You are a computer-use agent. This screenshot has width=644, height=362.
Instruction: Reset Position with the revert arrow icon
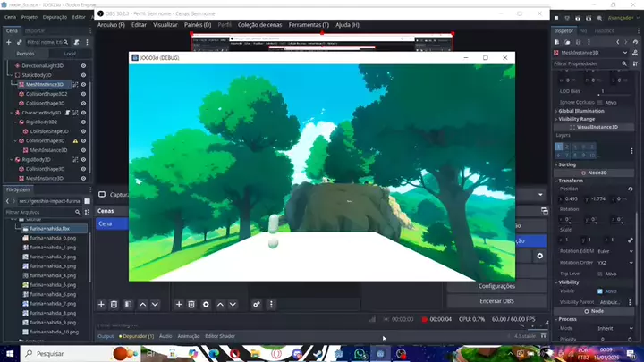tap(631, 189)
